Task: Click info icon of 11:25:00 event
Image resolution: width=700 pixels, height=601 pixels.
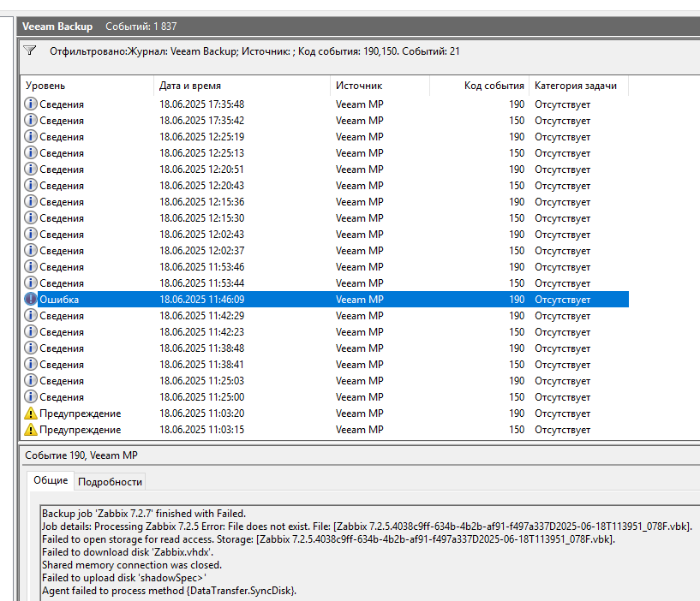Action: click(x=30, y=397)
